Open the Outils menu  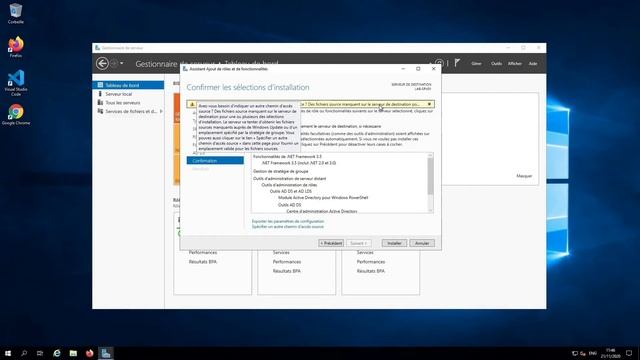496,64
